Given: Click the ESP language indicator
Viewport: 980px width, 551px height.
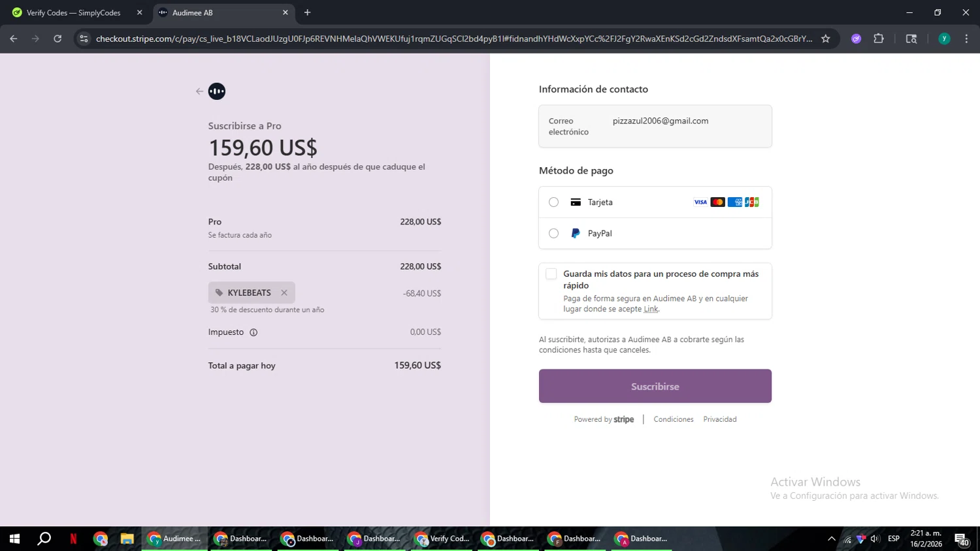Looking at the screenshot, I should 894,539.
